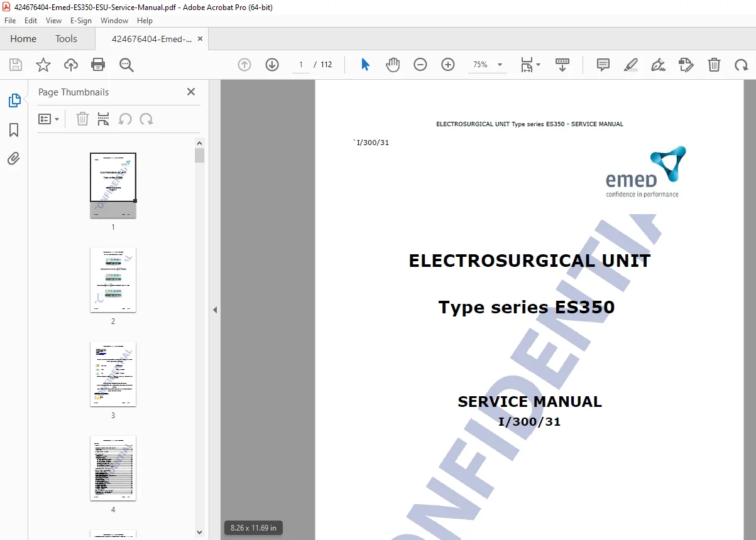Open the Window menu
This screenshot has width=756, height=540.
[114, 21]
